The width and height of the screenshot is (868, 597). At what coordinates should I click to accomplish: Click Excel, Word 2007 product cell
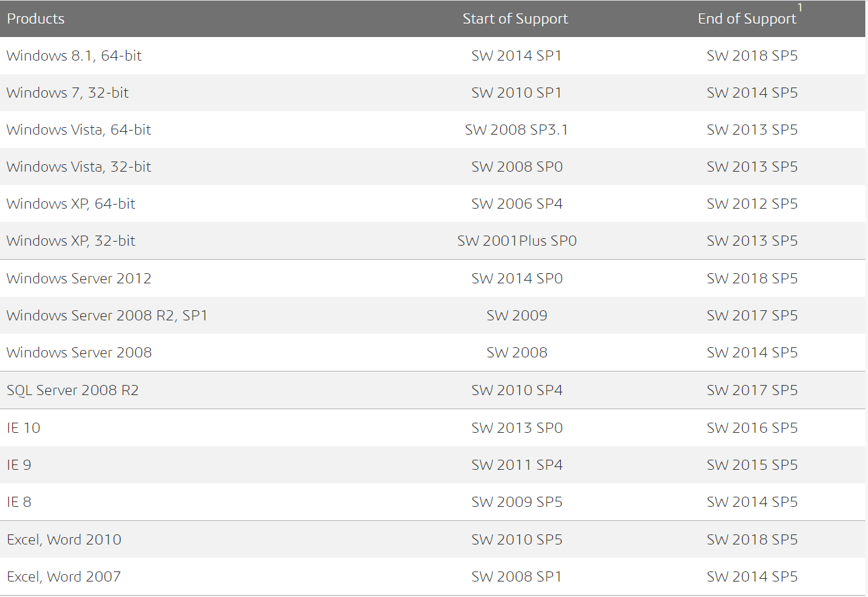pos(64,576)
